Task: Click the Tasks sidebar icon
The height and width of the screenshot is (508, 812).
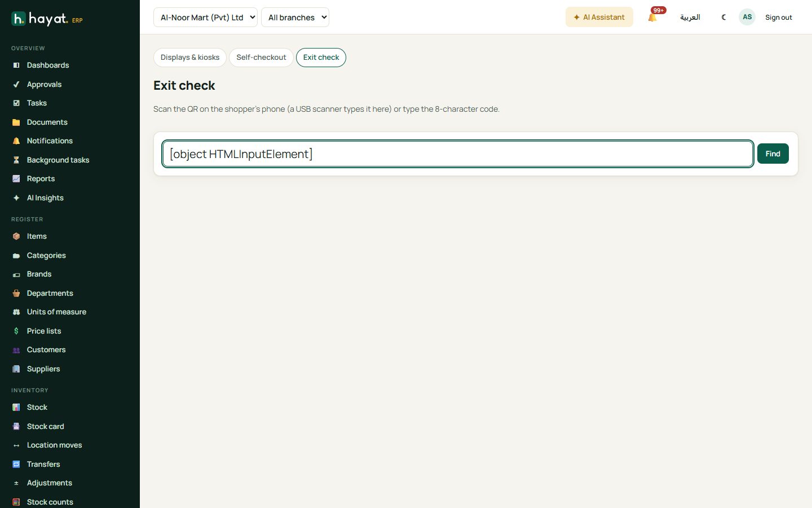Action: click(16, 103)
